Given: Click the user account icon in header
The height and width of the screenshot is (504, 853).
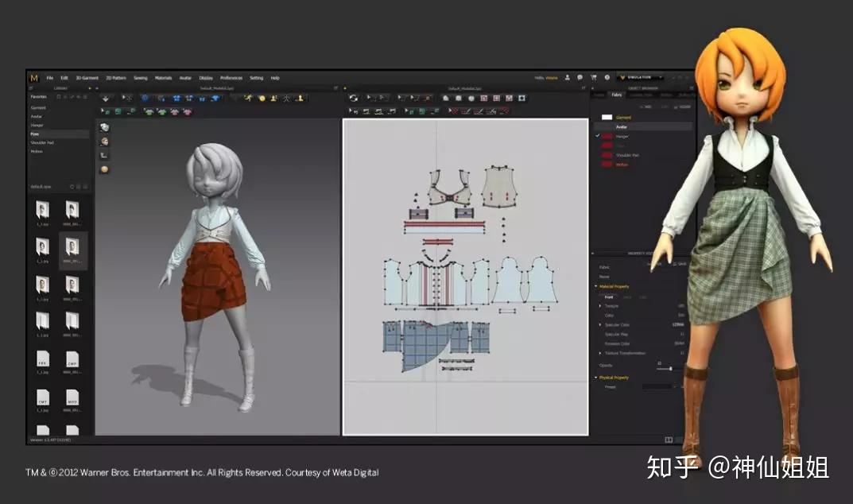Looking at the screenshot, I should pos(567,78).
